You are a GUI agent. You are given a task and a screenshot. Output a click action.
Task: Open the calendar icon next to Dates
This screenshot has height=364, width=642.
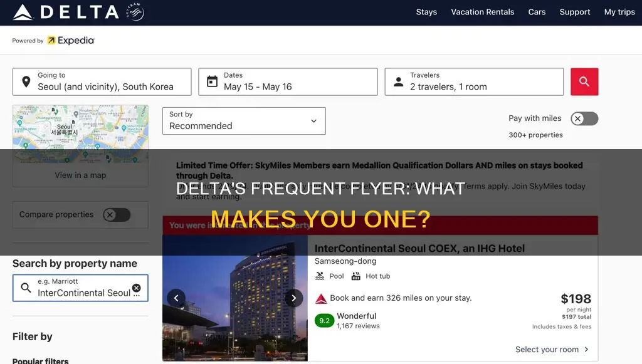click(x=212, y=81)
